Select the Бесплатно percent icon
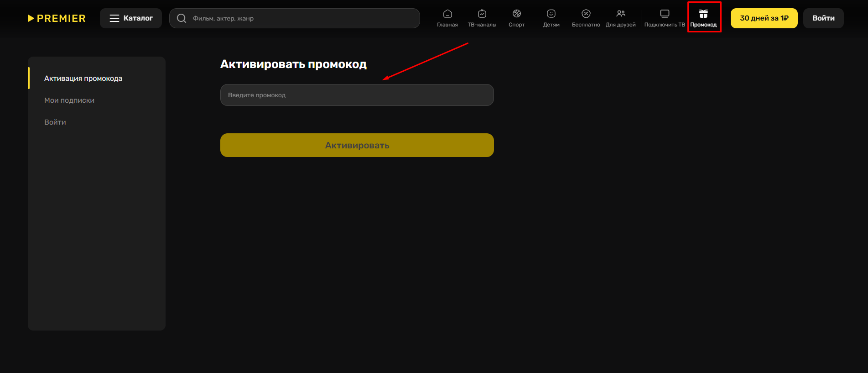The image size is (868, 373). pos(586,14)
